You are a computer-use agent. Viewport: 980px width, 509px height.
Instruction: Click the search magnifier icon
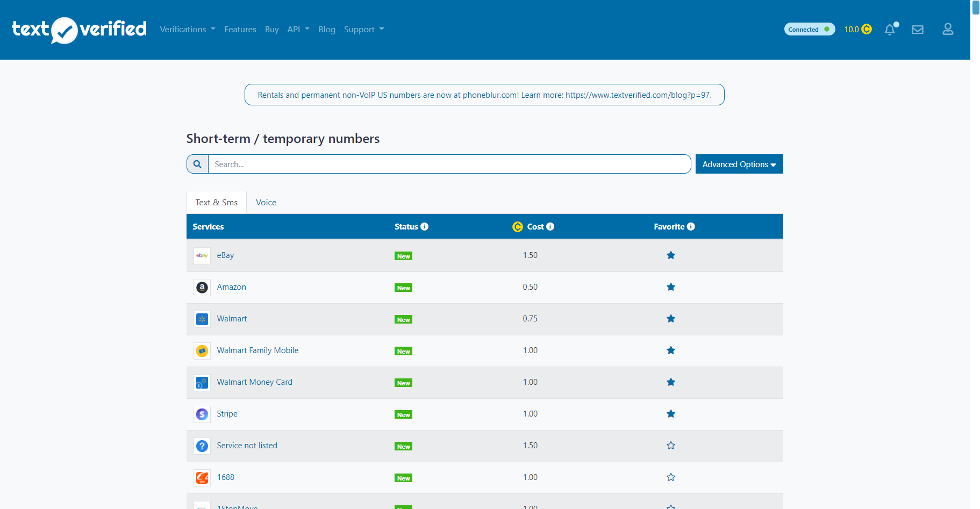click(197, 164)
